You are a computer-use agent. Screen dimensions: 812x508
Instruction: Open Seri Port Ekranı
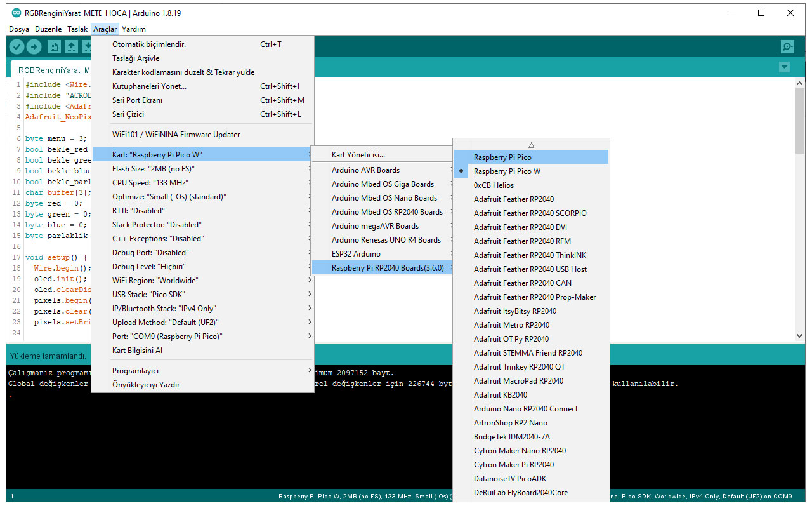tap(202, 100)
